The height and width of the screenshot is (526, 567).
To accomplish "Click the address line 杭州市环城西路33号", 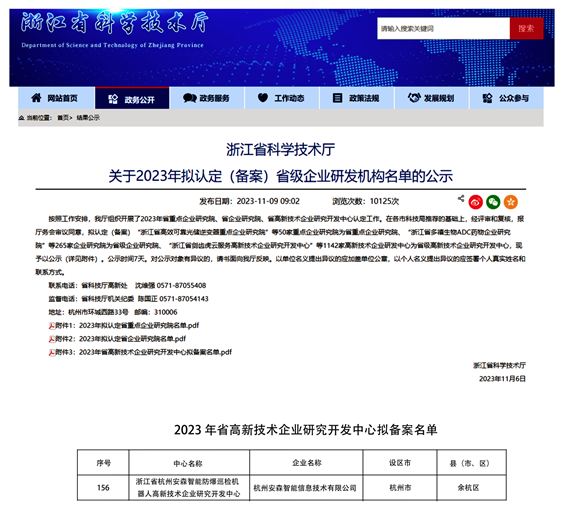I will 98,312.
